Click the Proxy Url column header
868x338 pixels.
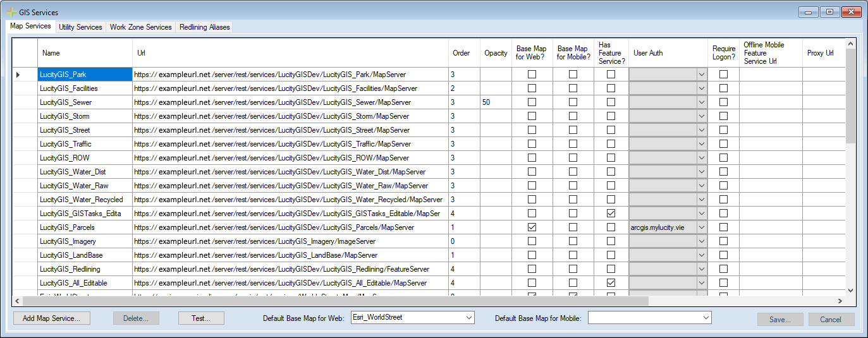(824, 53)
